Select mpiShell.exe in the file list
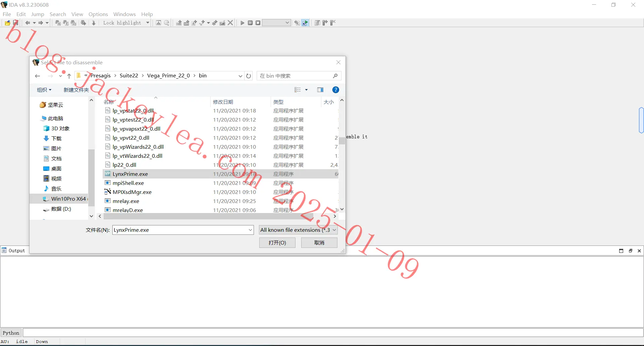This screenshot has width=644, height=346. (x=128, y=183)
